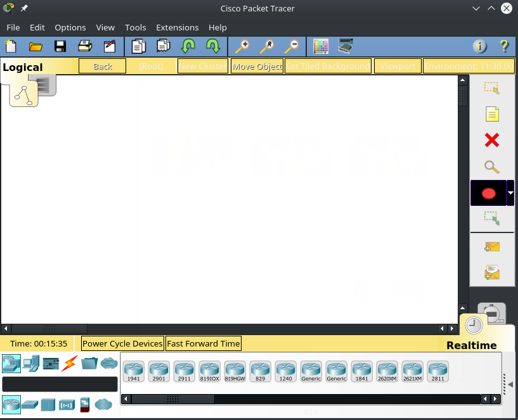This screenshot has width=518, height=420.
Task: Click the Undo toolbar arrow
Action: 188,46
